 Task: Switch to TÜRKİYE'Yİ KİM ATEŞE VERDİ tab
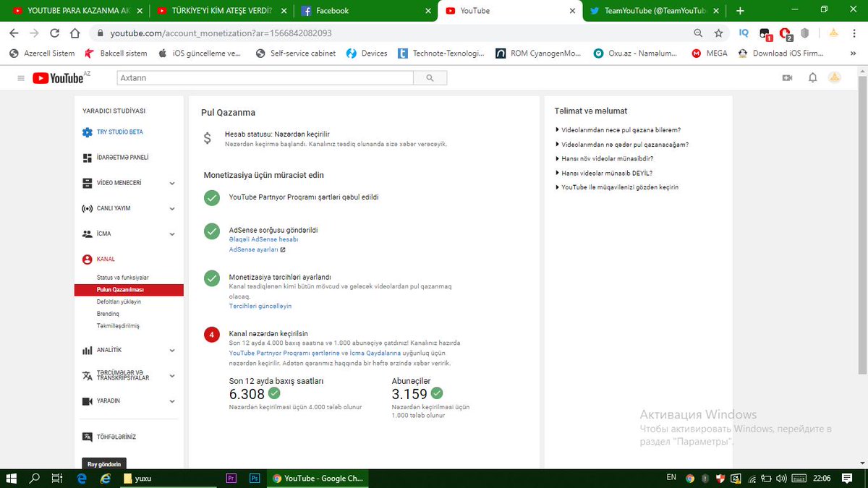221,11
